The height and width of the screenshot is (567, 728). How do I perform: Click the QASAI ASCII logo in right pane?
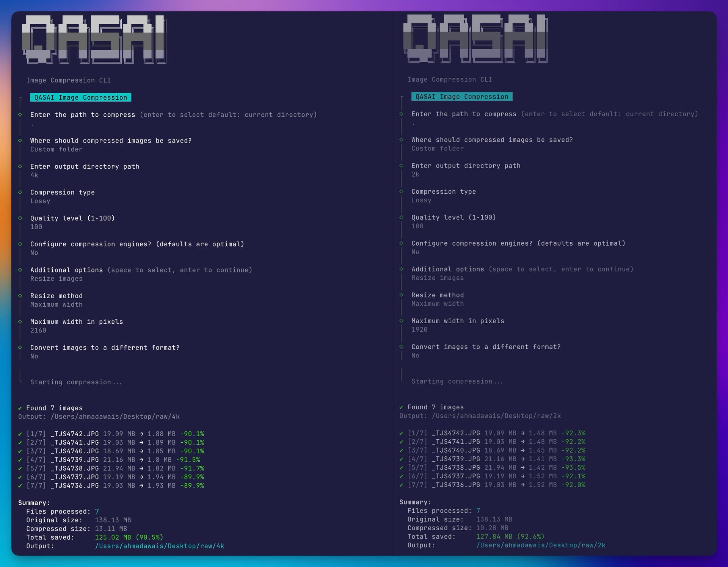coord(475,38)
